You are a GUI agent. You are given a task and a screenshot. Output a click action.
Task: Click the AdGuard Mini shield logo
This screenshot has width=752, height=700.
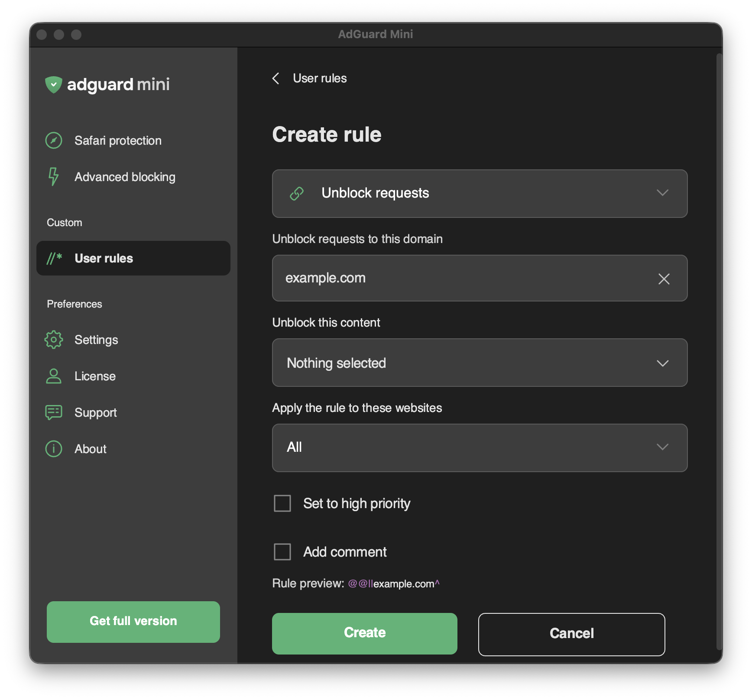[x=53, y=85]
